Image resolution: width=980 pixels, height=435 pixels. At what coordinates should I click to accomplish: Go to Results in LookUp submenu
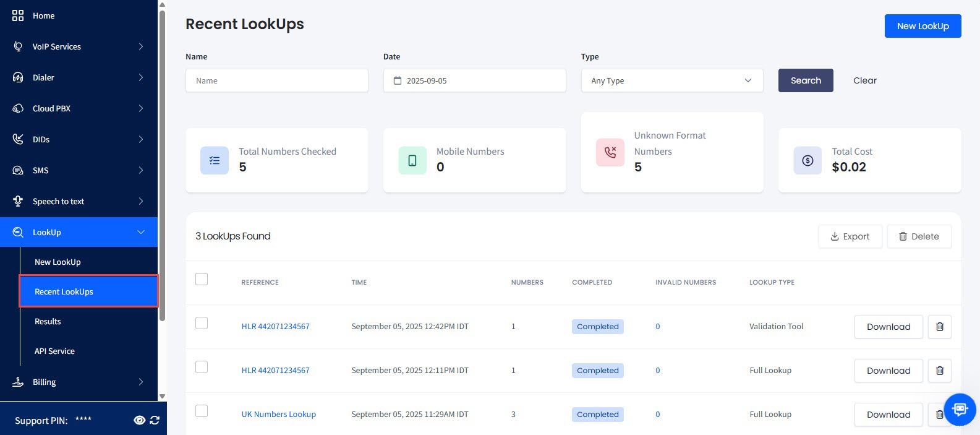tap(48, 321)
